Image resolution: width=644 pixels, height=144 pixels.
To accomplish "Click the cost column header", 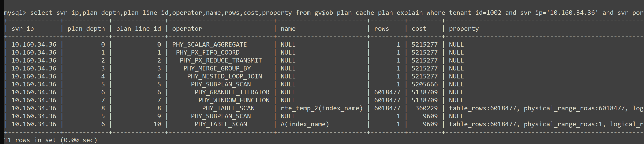I will [x=419, y=29].
